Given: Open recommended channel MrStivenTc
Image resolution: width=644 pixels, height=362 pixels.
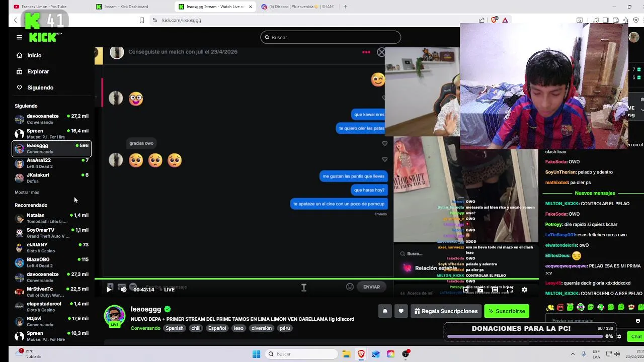Looking at the screenshot, I should [51, 292].
